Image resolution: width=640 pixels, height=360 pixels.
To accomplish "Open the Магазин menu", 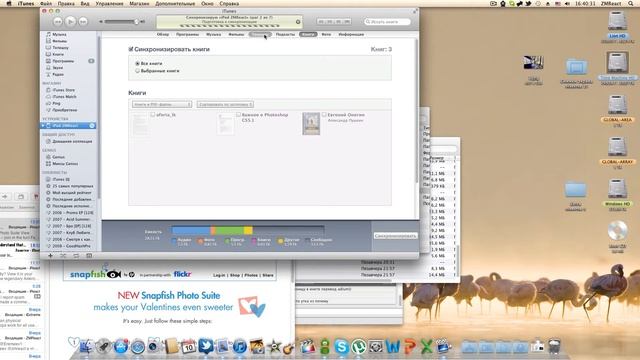I will (x=139, y=3).
